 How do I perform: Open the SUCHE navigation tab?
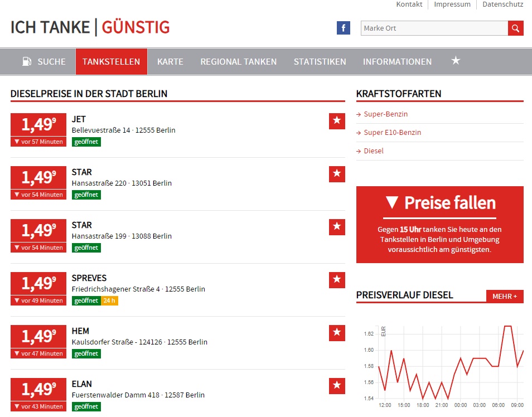click(43, 61)
